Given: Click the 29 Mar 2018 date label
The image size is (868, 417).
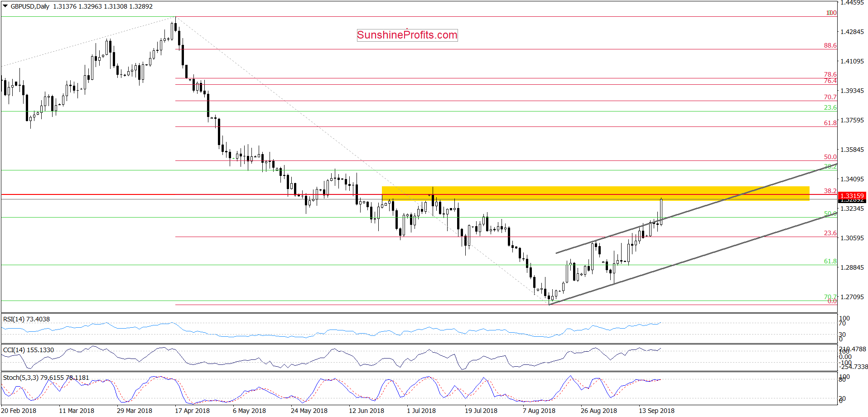Looking at the screenshot, I should tap(135, 411).
